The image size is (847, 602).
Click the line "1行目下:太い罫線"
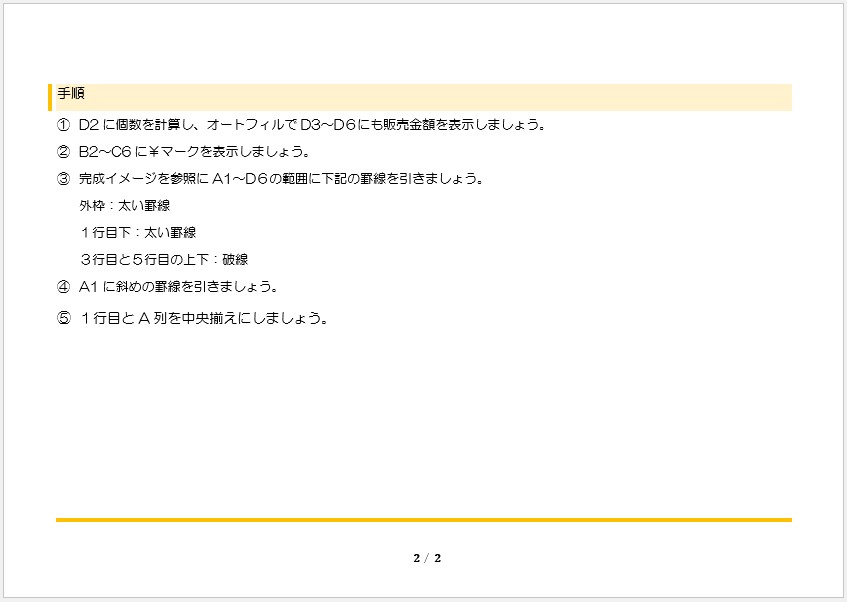pos(138,233)
